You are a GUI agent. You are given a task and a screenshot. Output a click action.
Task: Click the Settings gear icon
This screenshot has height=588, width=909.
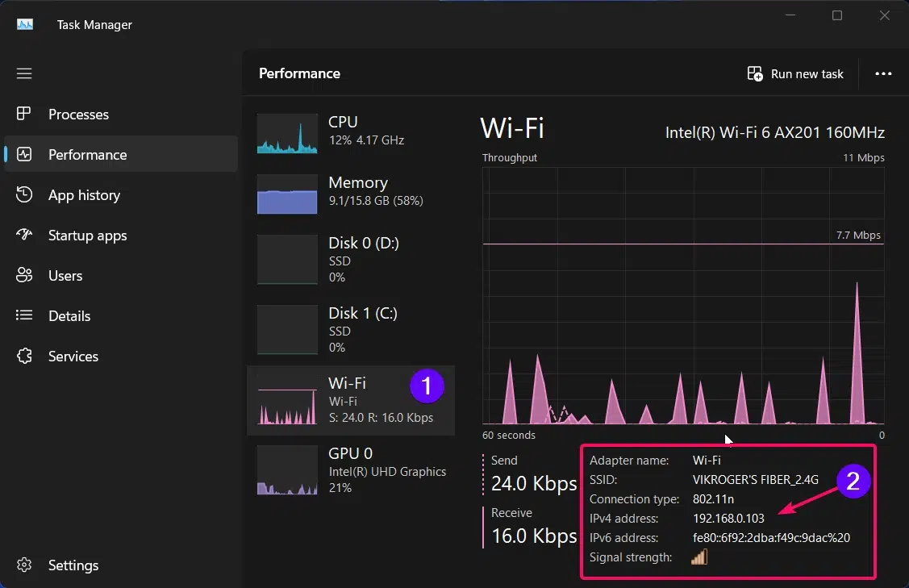[x=23, y=565]
